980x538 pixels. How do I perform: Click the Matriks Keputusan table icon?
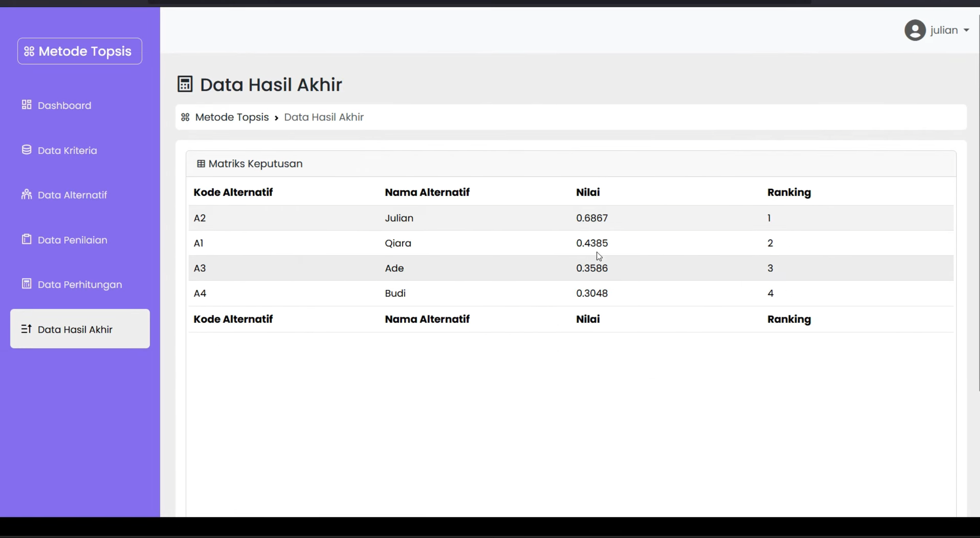click(x=201, y=164)
